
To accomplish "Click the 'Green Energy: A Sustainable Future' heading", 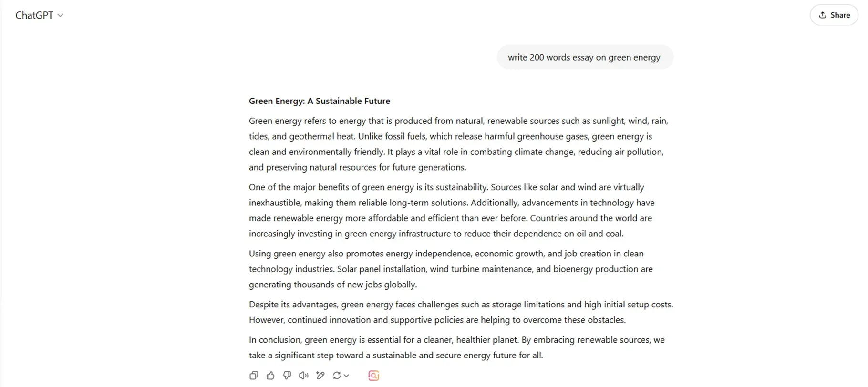I will pos(320,101).
